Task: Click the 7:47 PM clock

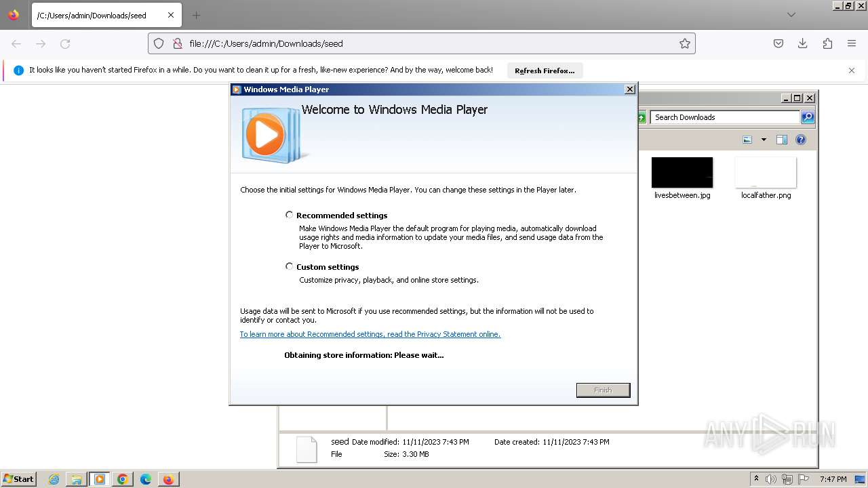Action: pos(833,479)
